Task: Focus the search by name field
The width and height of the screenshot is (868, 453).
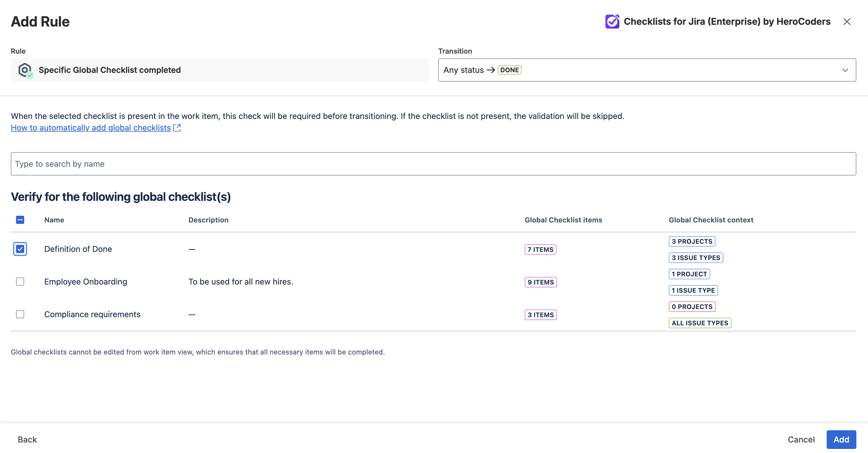Action: (433, 164)
